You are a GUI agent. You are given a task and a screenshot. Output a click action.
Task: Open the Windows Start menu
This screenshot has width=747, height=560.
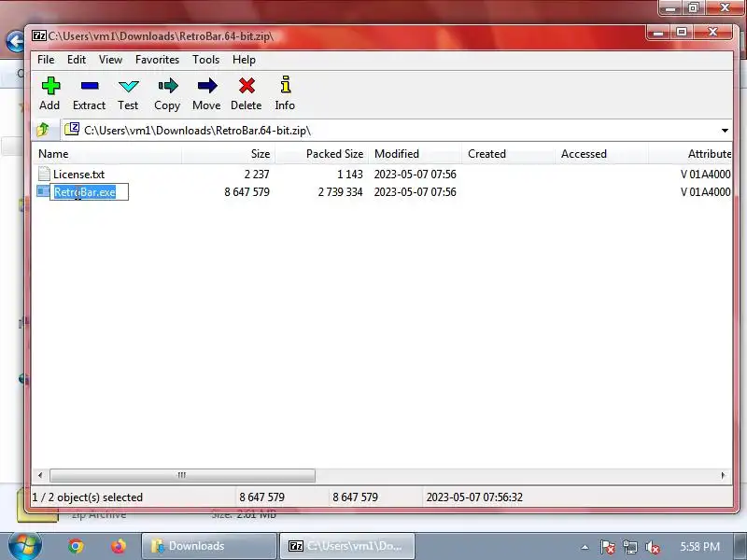[x=23, y=546]
